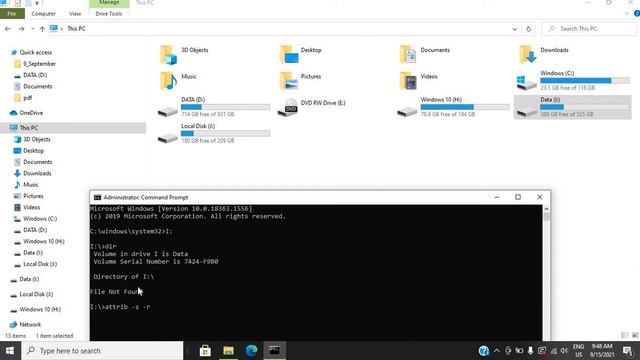Click the attrib -s -r command line
Screen dimensions: 640x360
[120, 307]
